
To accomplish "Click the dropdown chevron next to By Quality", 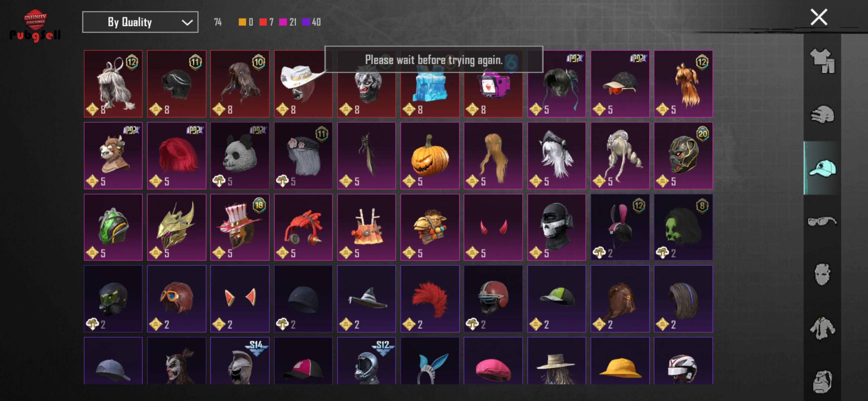I will (x=187, y=23).
